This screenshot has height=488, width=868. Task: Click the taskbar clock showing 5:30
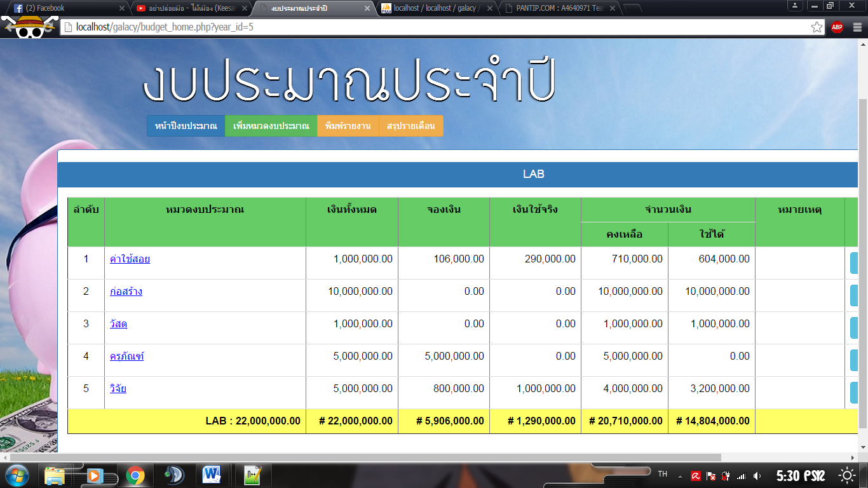801,475
